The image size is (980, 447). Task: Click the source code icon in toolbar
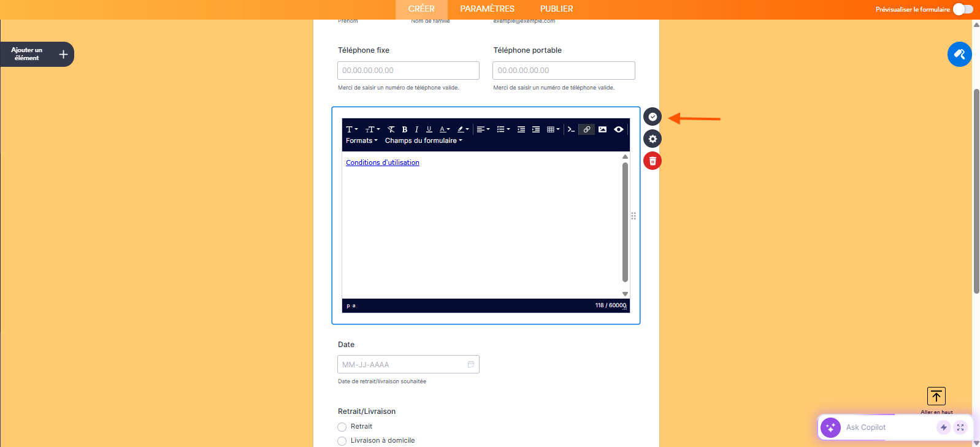[x=571, y=129]
